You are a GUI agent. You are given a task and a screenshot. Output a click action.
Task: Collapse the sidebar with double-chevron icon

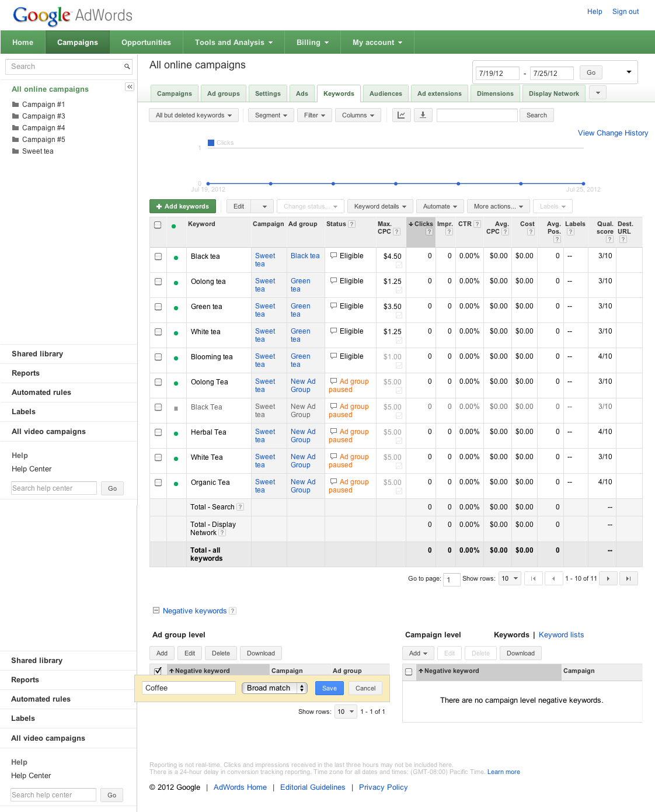130,87
